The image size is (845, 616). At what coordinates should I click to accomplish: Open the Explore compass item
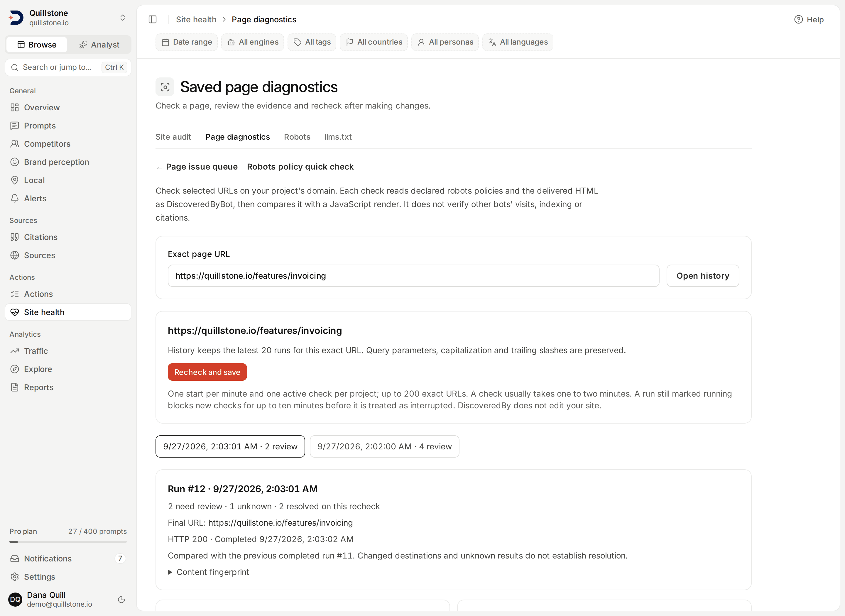click(68, 369)
